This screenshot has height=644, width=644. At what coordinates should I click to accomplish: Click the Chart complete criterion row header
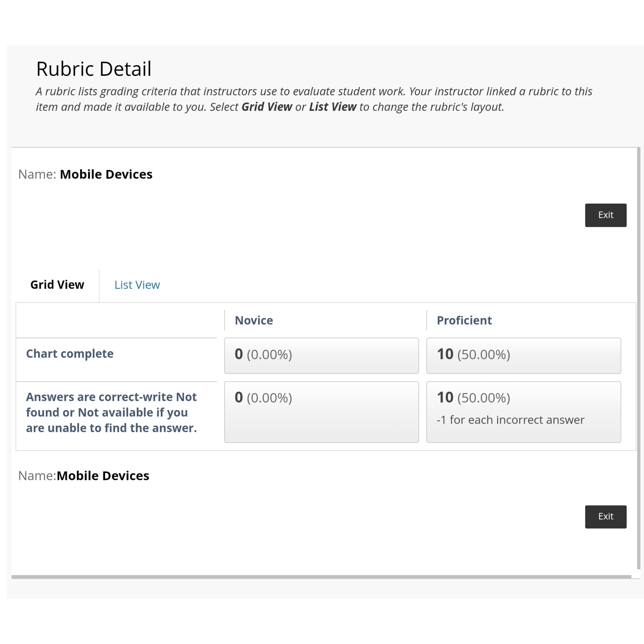point(70,354)
